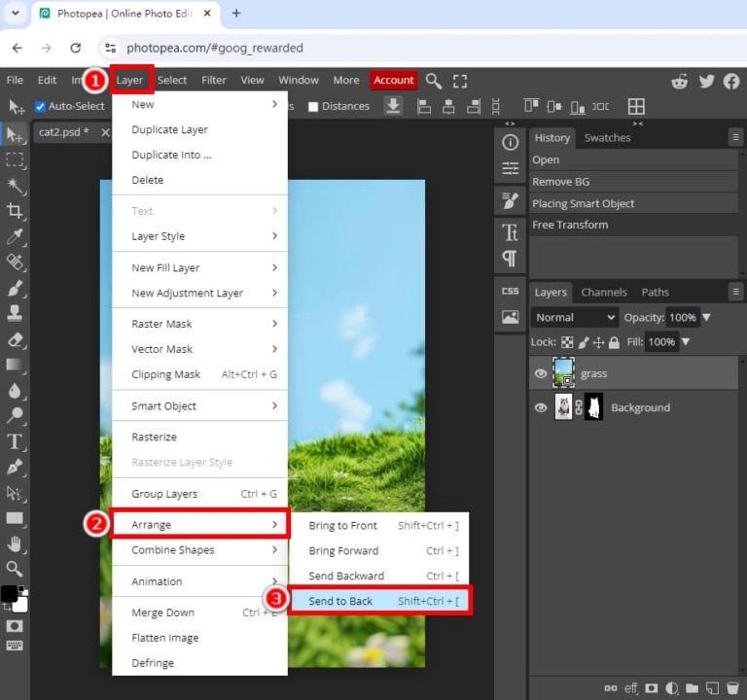The height and width of the screenshot is (700, 747).
Task: Click the search magnifier in menu bar
Action: click(x=433, y=81)
